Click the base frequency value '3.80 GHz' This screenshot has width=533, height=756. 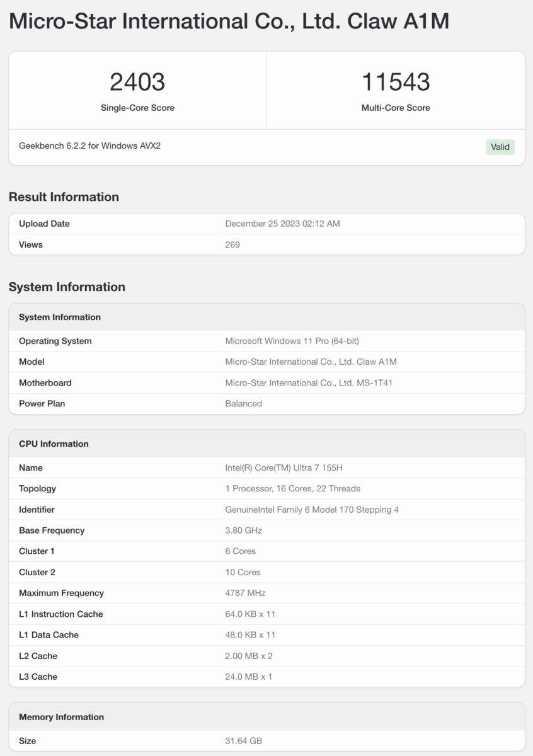tap(243, 530)
